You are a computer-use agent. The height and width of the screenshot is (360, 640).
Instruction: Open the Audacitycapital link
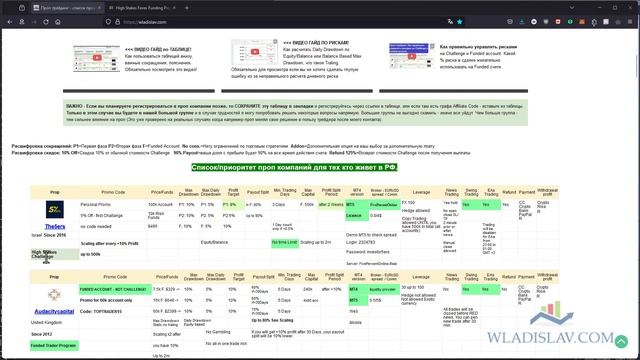tap(54, 311)
